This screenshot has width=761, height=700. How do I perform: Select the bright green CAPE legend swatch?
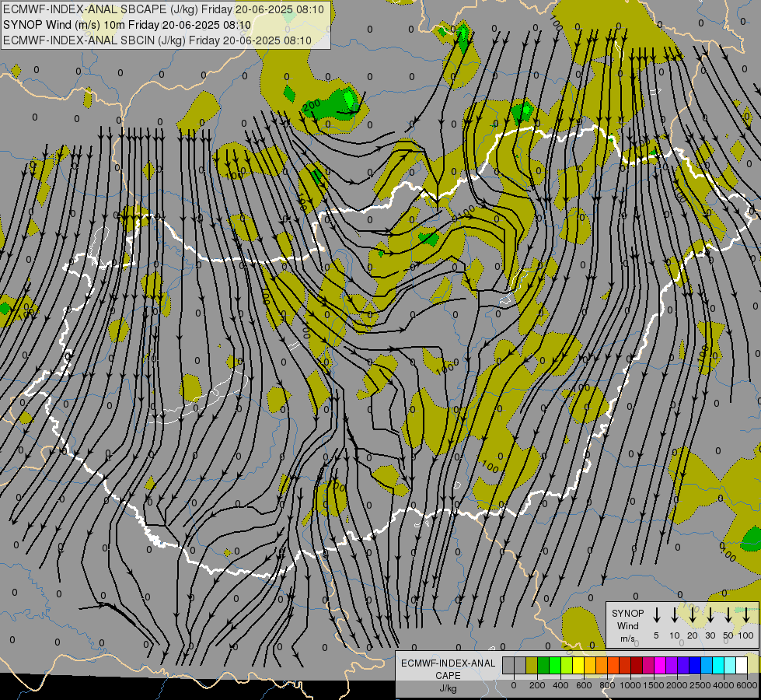555,665
